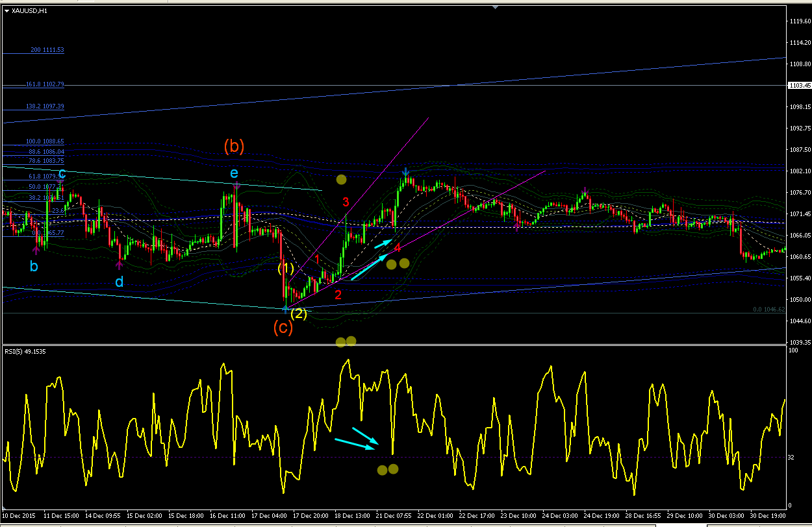Image resolution: width=812 pixels, height=527 pixels.
Task: Click the blue down arrow at the 21 Dec peak
Action: click(x=405, y=172)
